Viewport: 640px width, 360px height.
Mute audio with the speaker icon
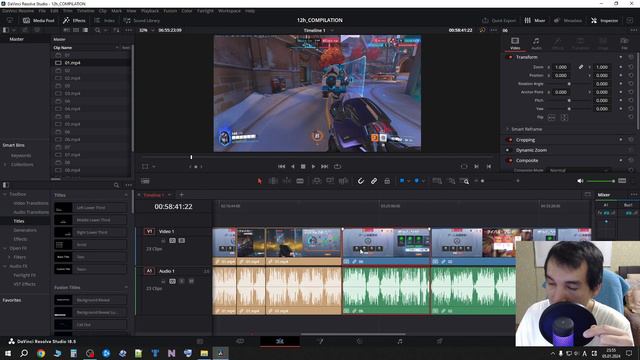tap(580, 181)
